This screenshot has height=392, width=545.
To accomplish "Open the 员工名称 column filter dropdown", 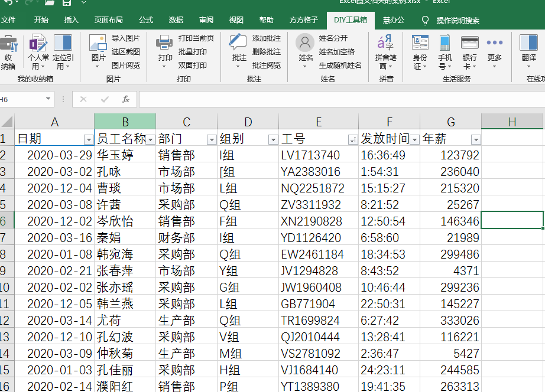I will tap(150, 139).
